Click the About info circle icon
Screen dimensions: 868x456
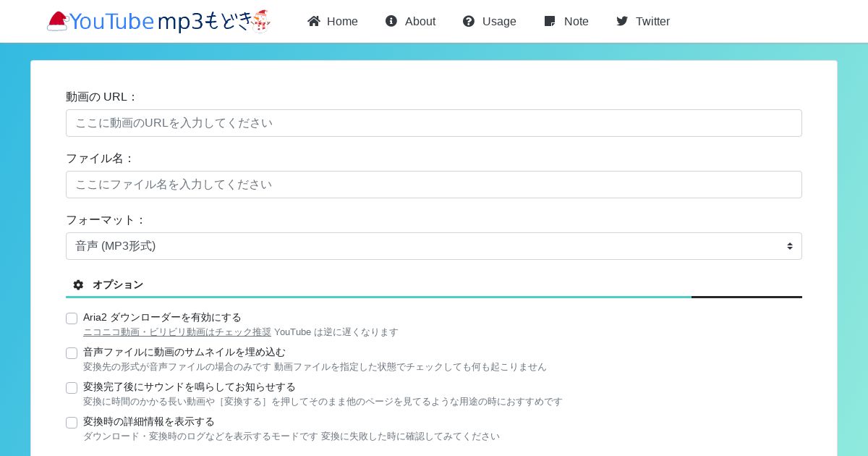[x=391, y=21]
